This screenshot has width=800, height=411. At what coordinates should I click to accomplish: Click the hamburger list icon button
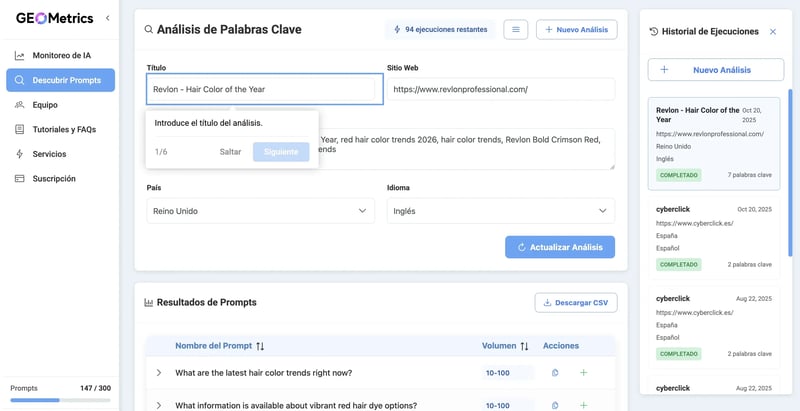pos(515,30)
